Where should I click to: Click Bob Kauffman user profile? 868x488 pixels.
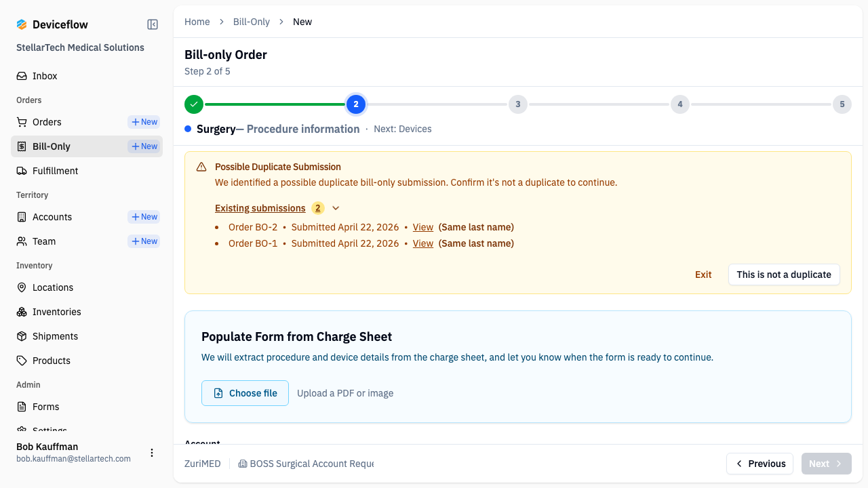[73, 453]
